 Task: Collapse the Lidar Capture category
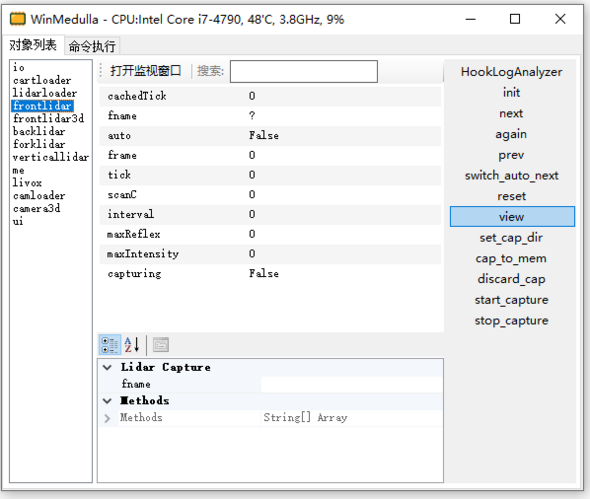108,367
